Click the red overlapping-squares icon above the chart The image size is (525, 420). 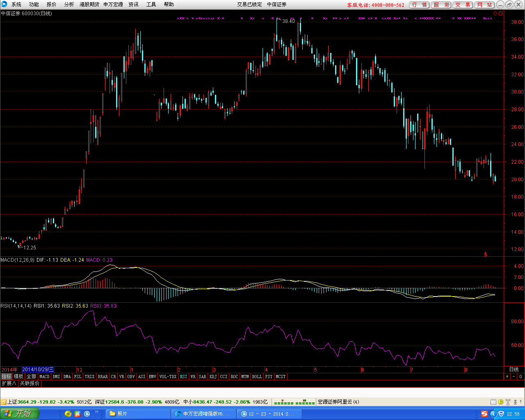coord(500,14)
